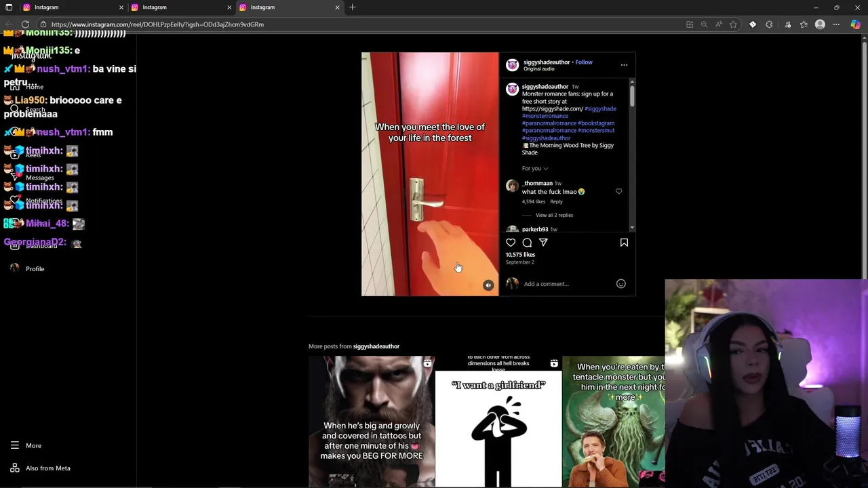Share the reel with the paper plane icon
The width and height of the screenshot is (868, 488).
click(x=543, y=243)
